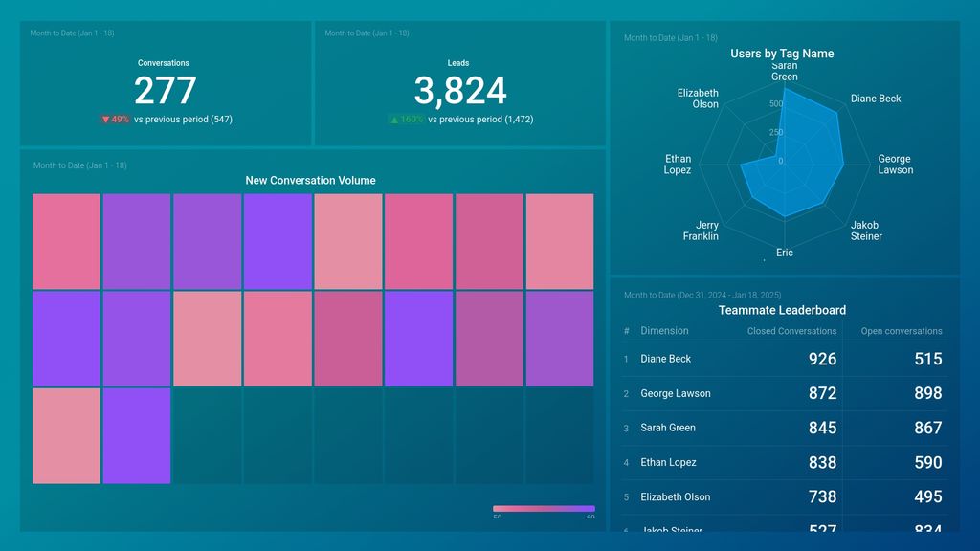This screenshot has height=551, width=980.
Task: Click Sarah Green's closed value 845
Action: pos(822,428)
